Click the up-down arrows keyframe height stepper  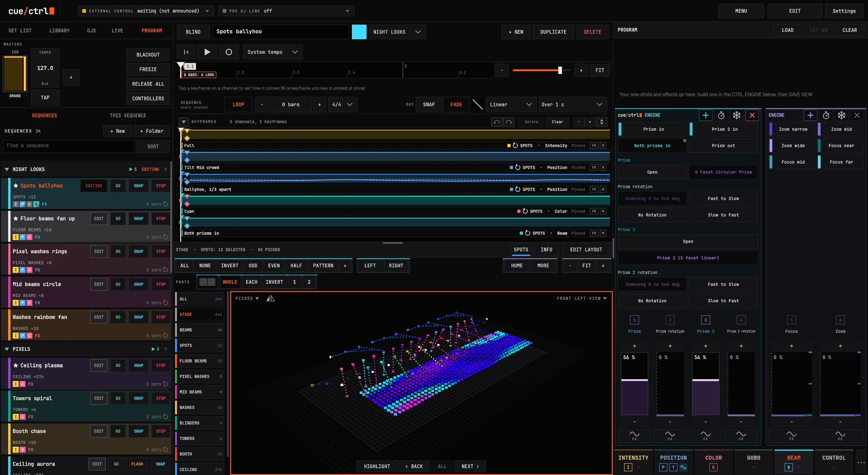tap(601, 122)
